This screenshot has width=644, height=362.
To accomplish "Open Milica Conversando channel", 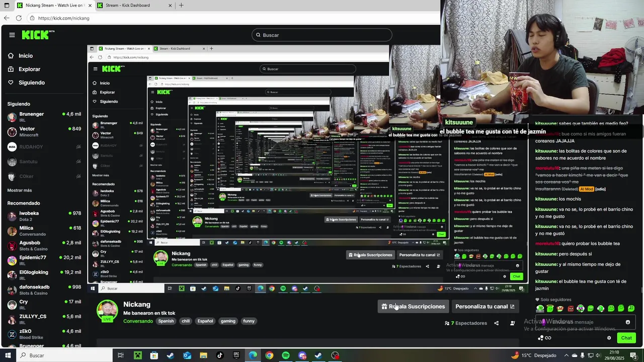I will (44, 231).
